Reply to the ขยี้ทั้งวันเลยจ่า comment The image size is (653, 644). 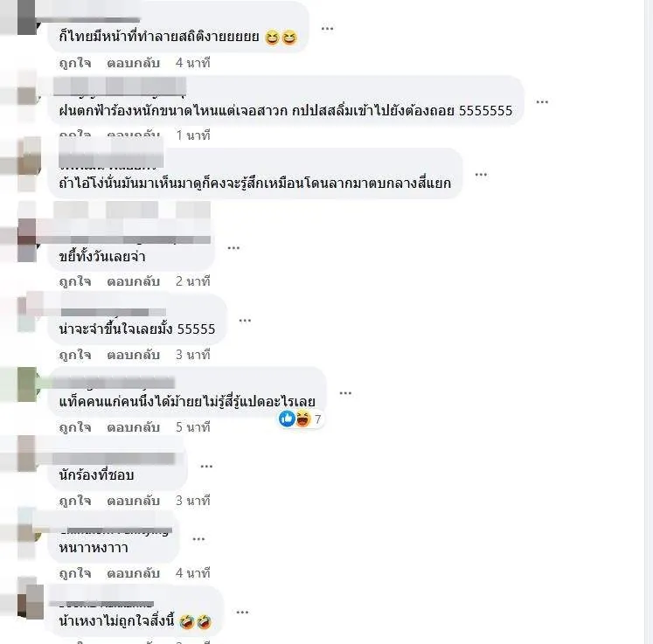133,281
